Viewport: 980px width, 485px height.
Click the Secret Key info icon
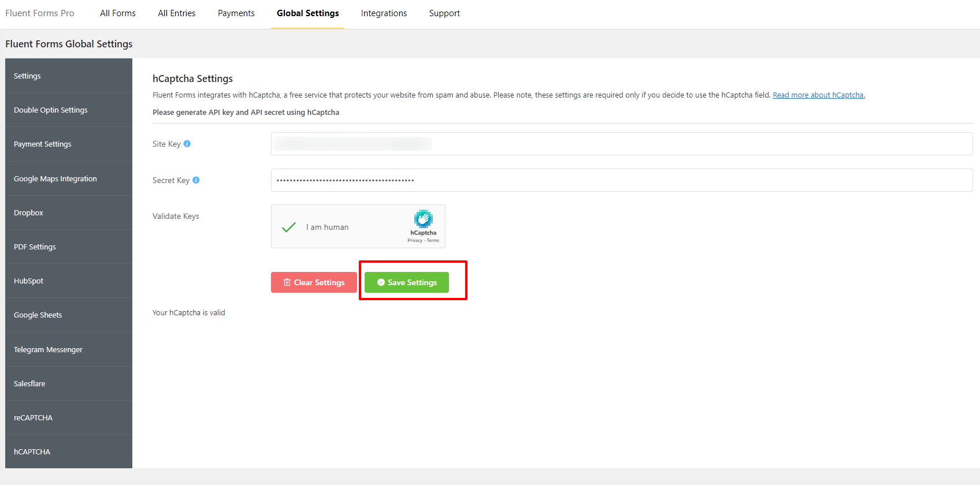196,180
